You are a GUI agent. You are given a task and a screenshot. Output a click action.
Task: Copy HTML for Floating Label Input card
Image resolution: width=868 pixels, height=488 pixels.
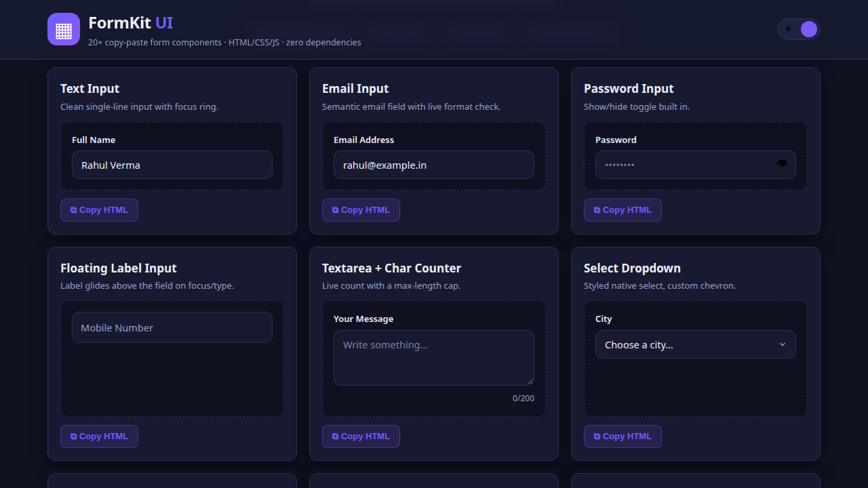click(x=99, y=436)
